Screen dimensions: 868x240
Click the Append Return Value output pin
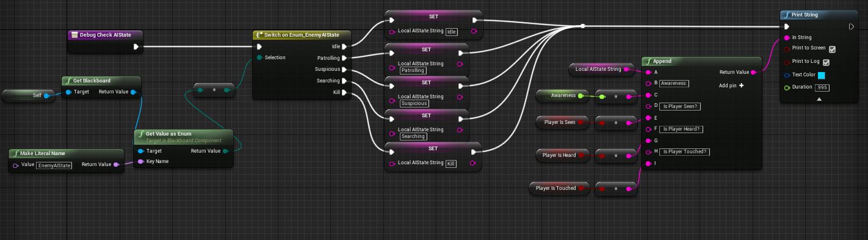(x=753, y=72)
